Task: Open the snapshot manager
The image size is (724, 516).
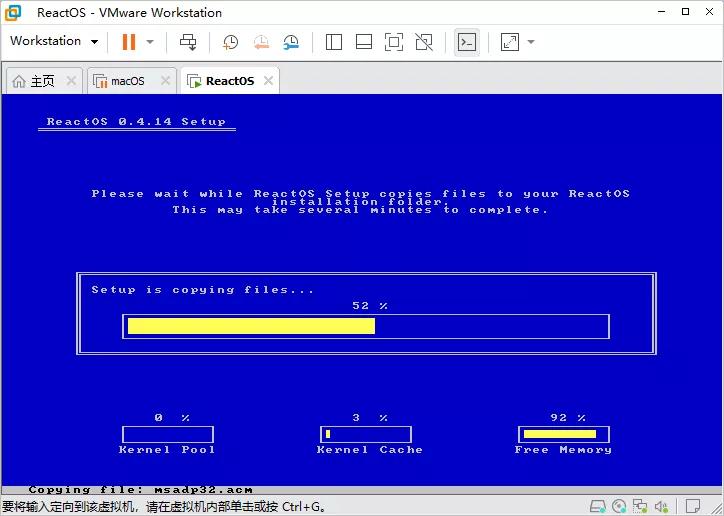Action: (x=291, y=42)
